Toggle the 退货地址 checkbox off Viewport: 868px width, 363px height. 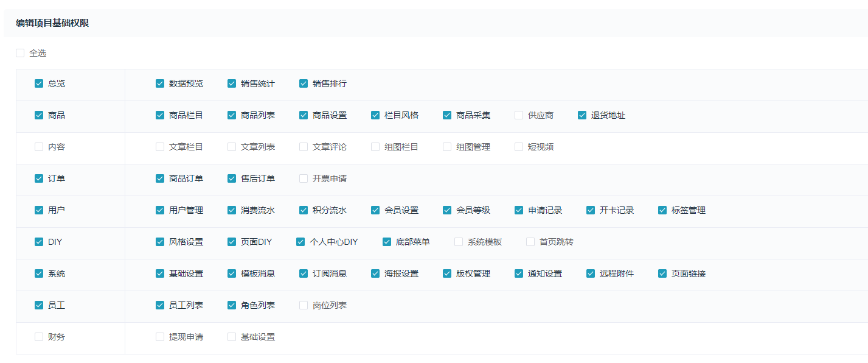coord(582,115)
